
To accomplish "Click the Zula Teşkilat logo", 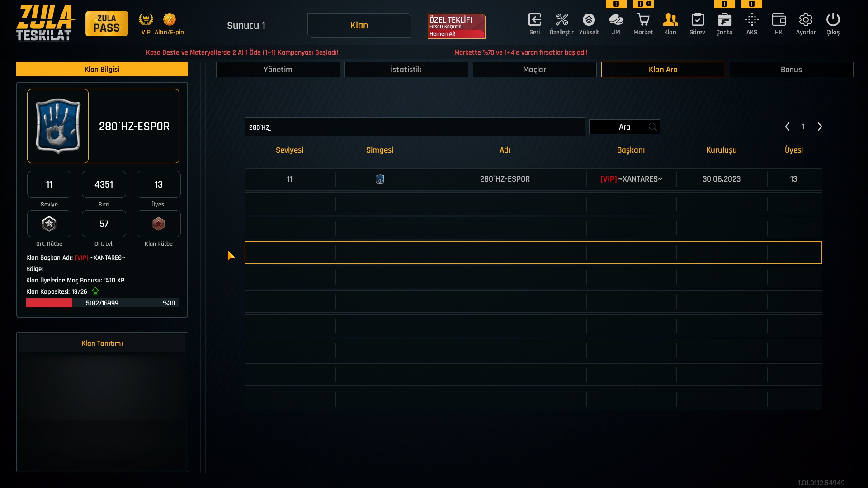I will click(x=45, y=23).
